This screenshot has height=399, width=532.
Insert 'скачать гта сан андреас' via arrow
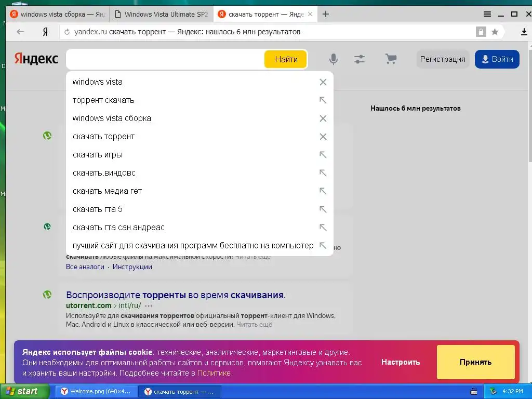[323, 228]
